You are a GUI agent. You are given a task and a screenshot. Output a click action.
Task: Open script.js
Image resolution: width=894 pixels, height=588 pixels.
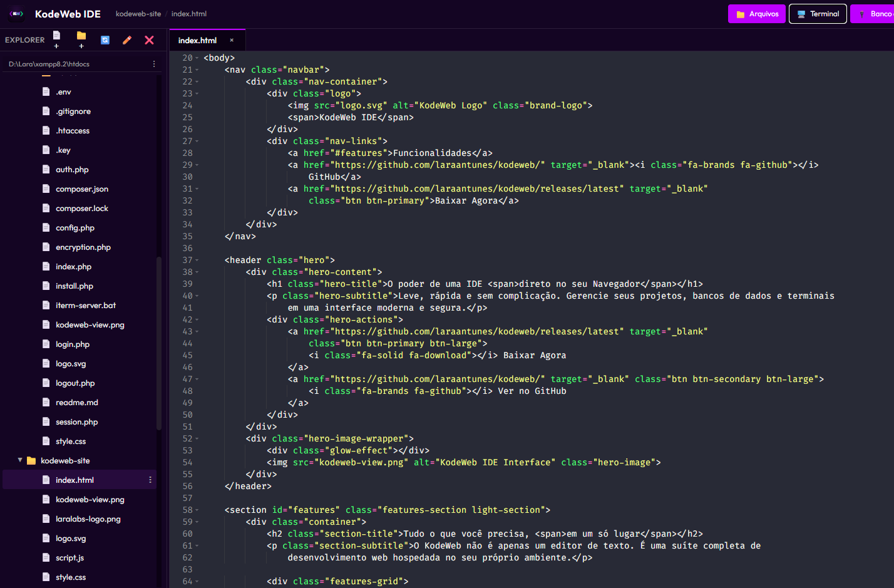80,557
